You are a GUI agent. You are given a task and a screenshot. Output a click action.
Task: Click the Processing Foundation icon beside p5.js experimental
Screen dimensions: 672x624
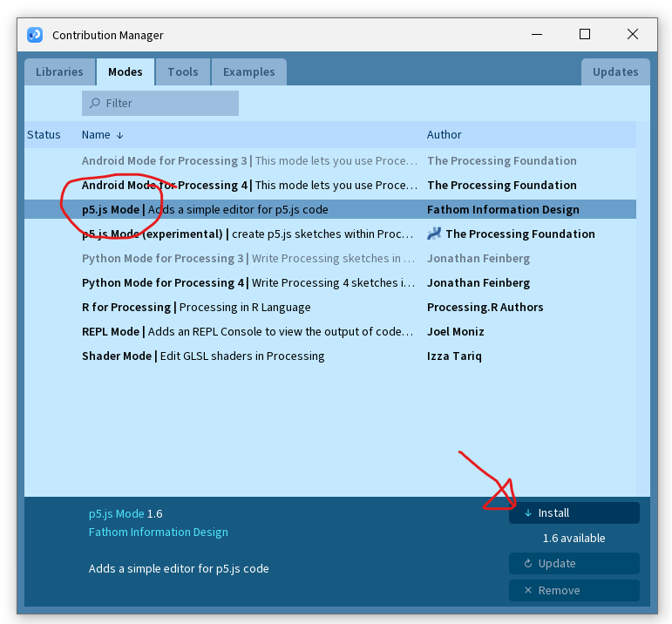(434, 234)
